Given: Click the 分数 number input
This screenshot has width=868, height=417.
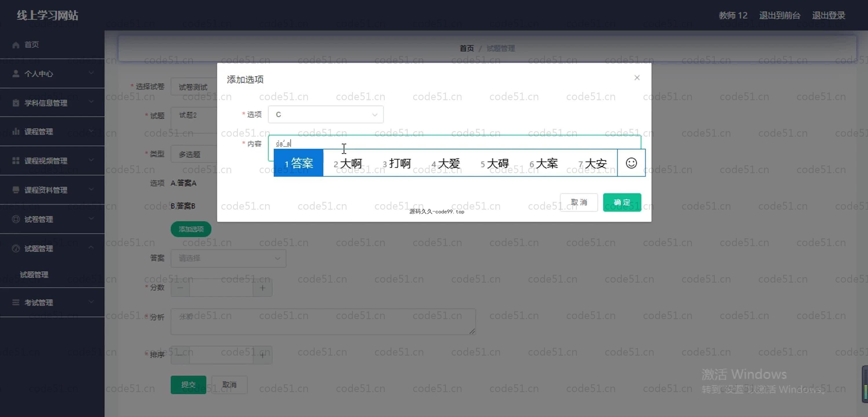Looking at the screenshot, I should coord(221,288).
